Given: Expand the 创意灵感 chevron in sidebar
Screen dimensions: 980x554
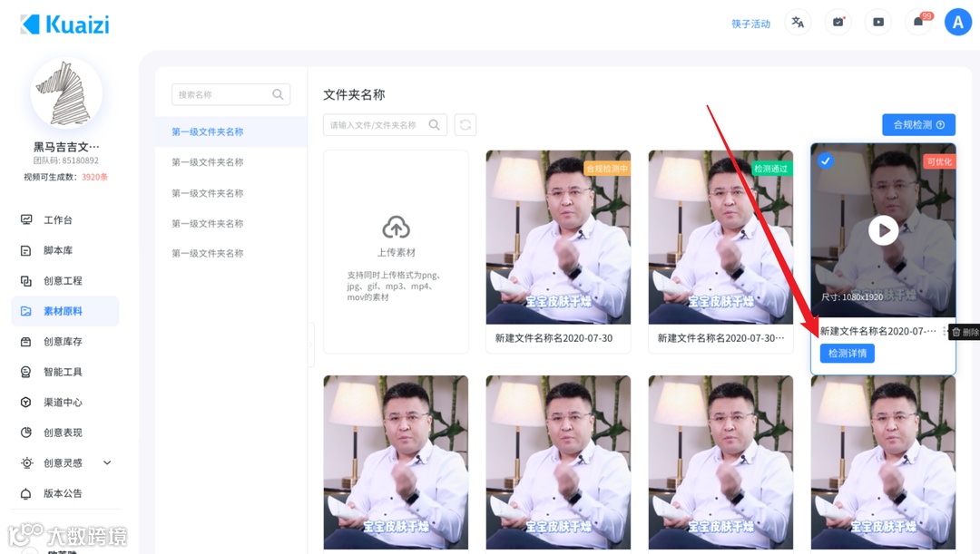Looking at the screenshot, I should [x=106, y=462].
